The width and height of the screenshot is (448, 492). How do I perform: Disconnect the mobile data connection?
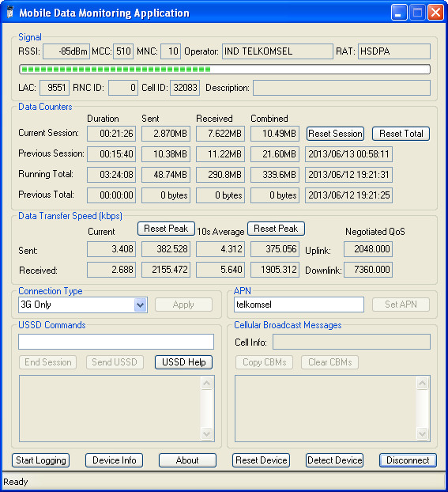coord(408,460)
